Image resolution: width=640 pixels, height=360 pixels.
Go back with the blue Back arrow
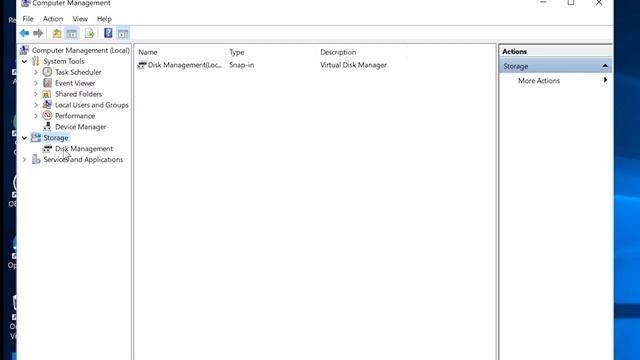point(24,33)
